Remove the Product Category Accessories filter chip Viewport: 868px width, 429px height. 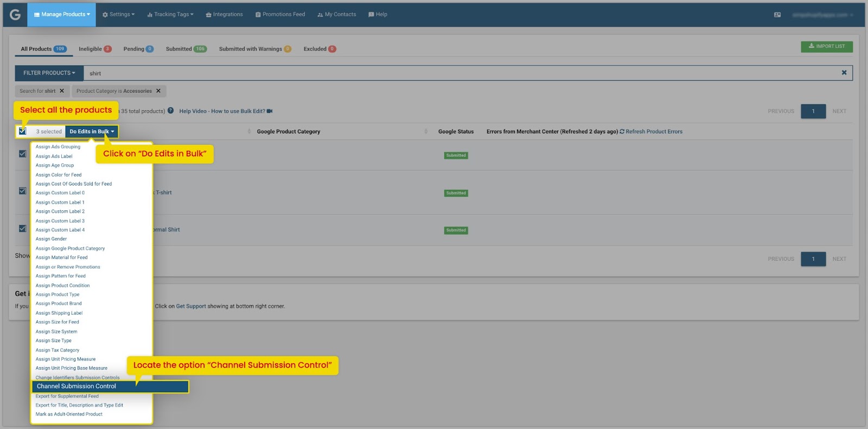158,91
